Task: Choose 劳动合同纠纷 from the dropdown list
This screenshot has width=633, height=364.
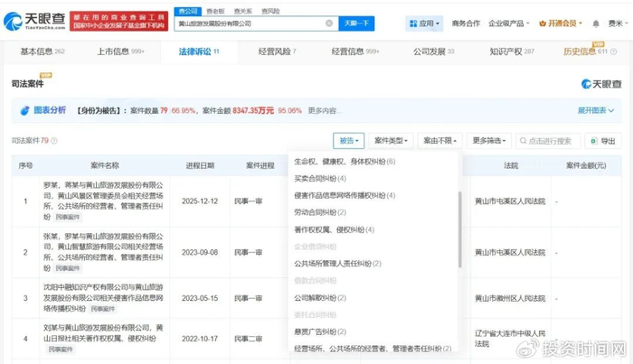Action: [321, 212]
